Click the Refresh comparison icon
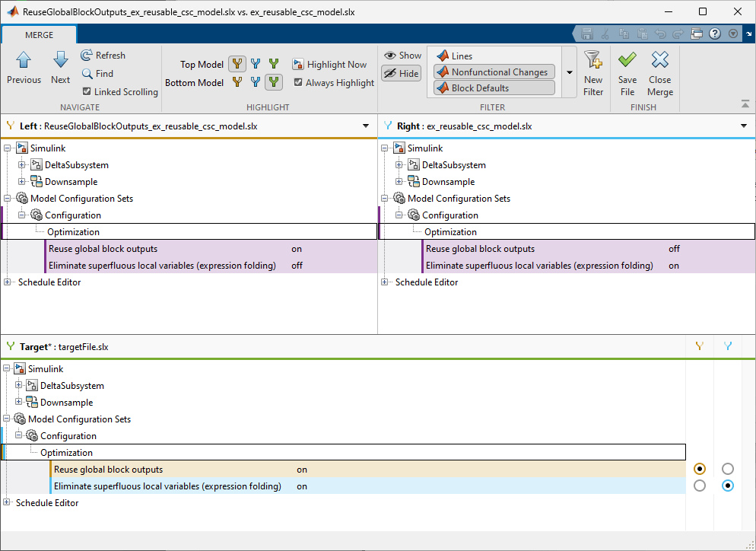This screenshot has height=551, width=756. coord(87,56)
